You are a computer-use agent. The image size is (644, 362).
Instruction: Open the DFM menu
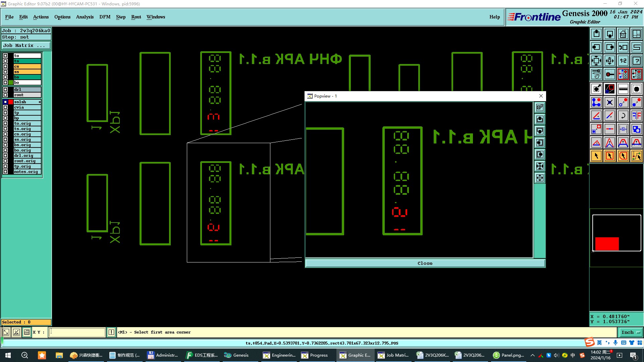pos(105,17)
